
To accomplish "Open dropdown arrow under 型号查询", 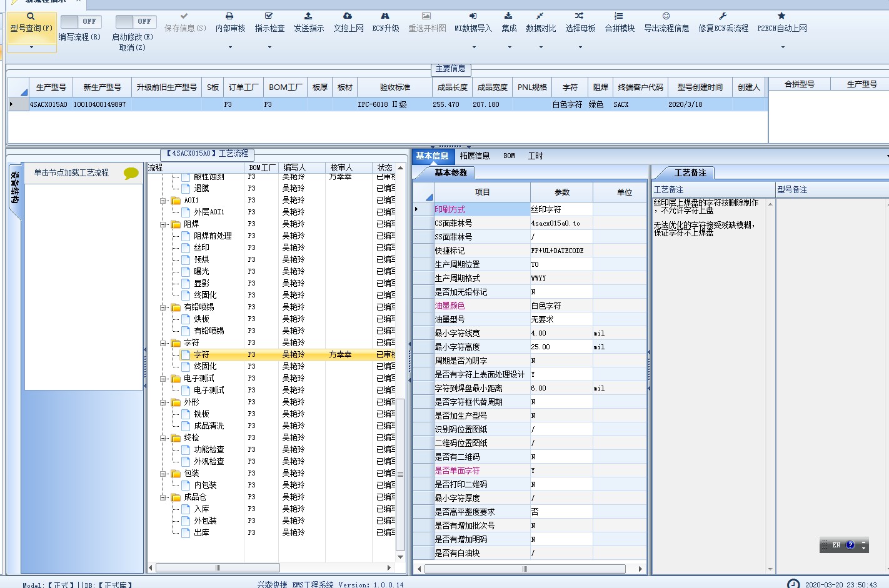I will (x=31, y=47).
